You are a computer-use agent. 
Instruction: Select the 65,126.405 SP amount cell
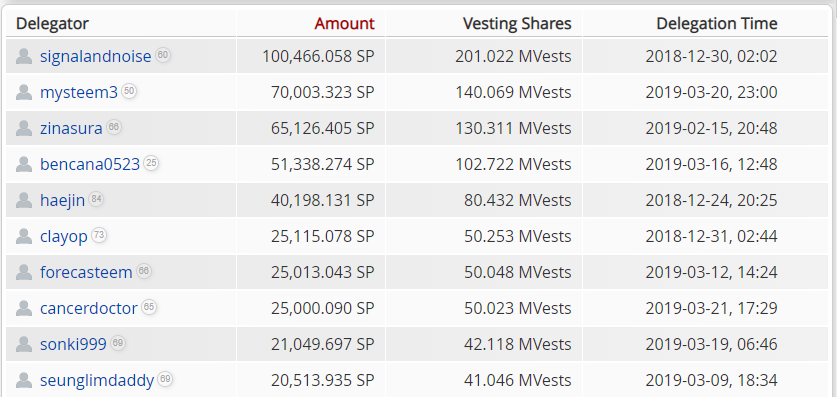coord(311,128)
